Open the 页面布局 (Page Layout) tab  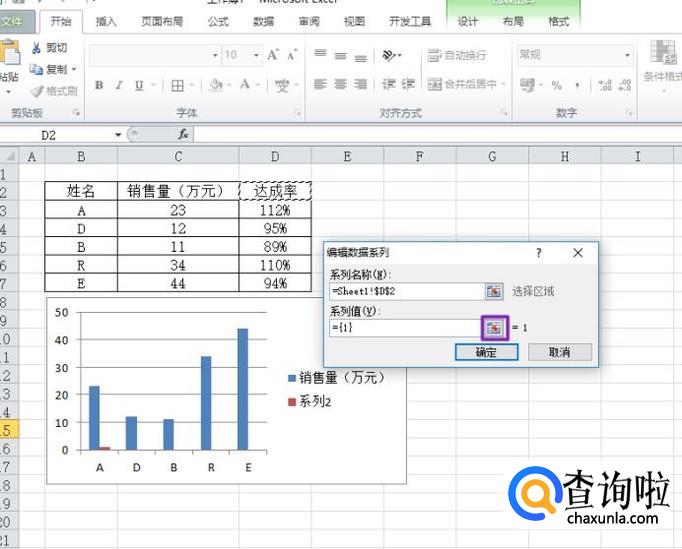(x=163, y=21)
